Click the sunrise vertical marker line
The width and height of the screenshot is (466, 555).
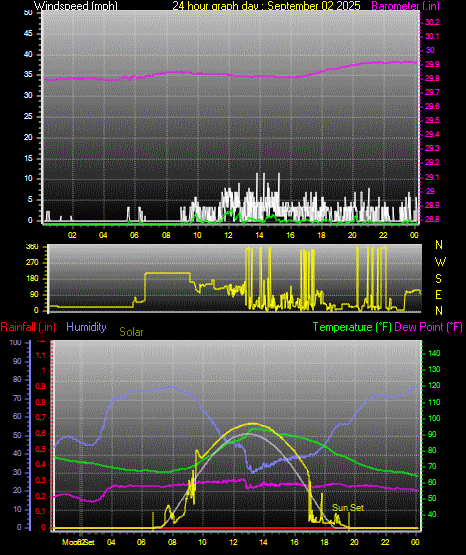tap(153, 521)
